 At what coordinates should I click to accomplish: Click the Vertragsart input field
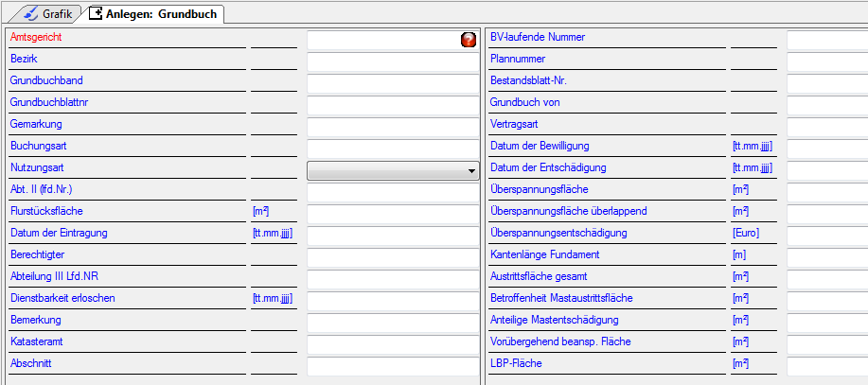point(827,127)
